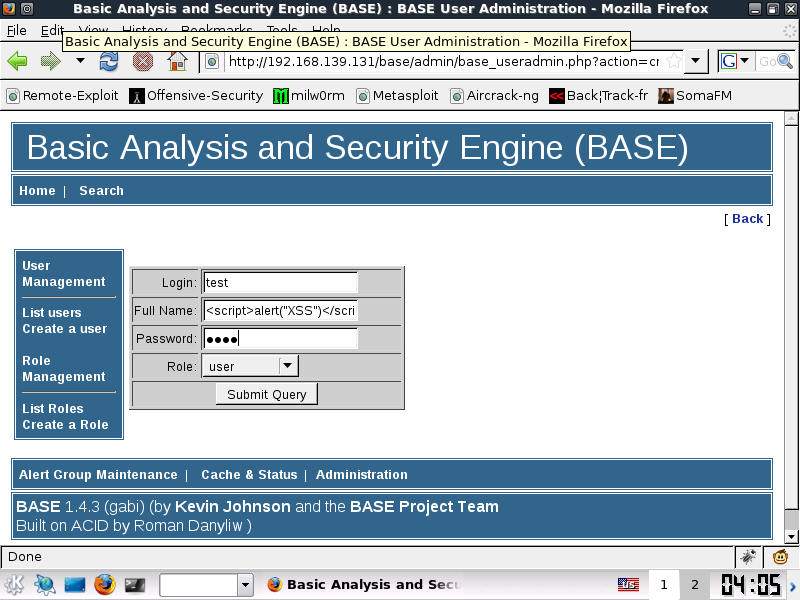The image size is (800, 600).
Task: Open the Back|Track-fr bookmark
Action: 598,95
